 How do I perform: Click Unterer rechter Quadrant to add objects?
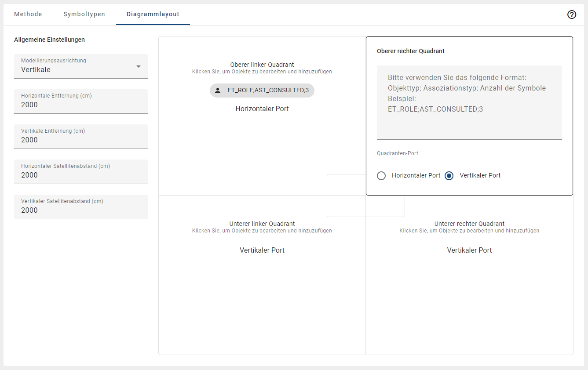pos(469,224)
